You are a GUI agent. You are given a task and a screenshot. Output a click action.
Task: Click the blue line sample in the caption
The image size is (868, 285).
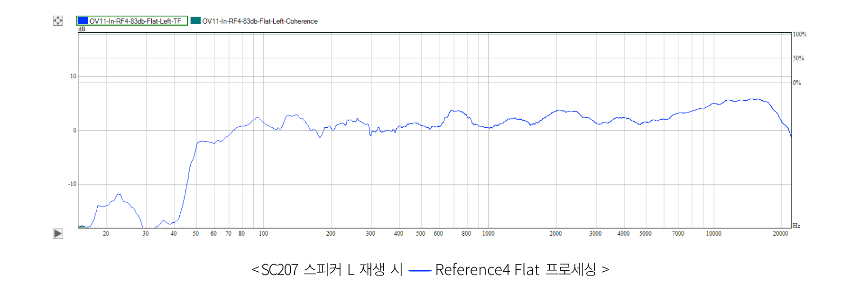[x=419, y=271]
